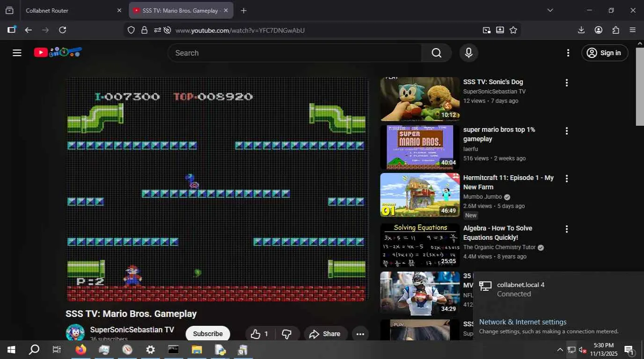
Task: Open options menu for Algebra equations video
Action: tap(567, 229)
